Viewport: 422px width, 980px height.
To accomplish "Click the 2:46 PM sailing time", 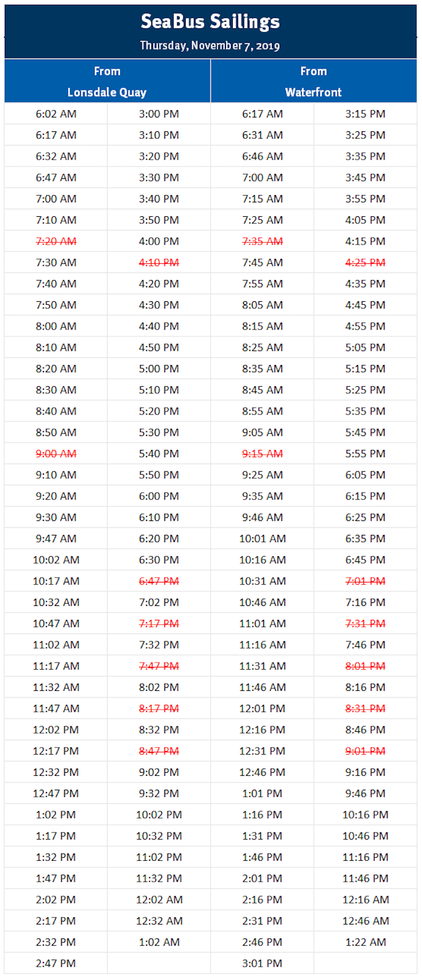I will point(262,942).
